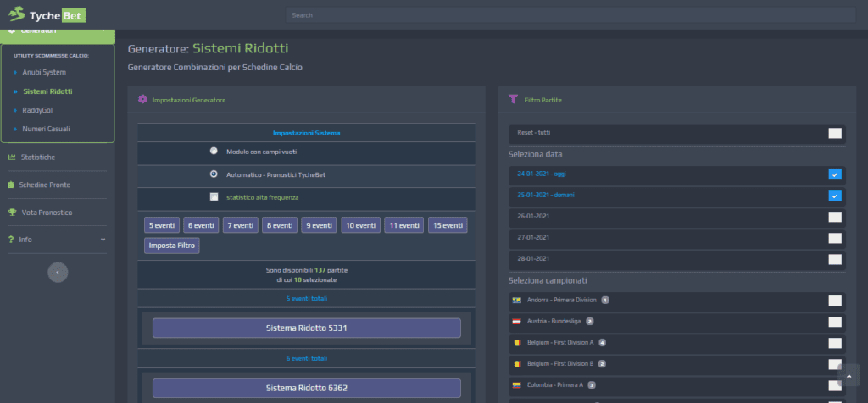This screenshot has height=403, width=868.
Task: Click the Colombia flag icon
Action: [x=517, y=384]
